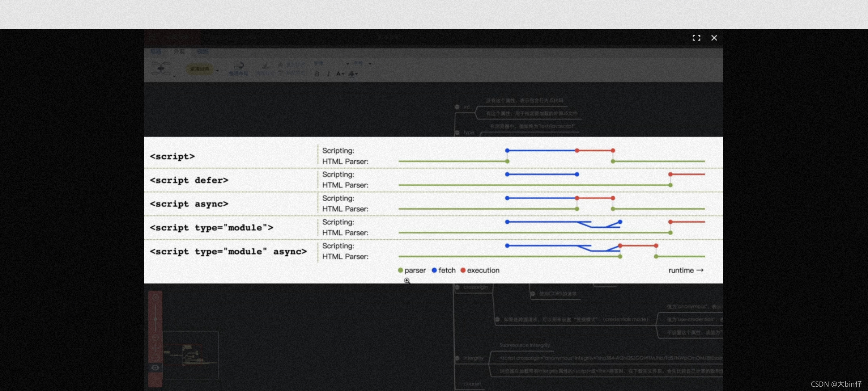Click the "execution" legend entry
Screen dimensions: 868x391
coord(480,270)
